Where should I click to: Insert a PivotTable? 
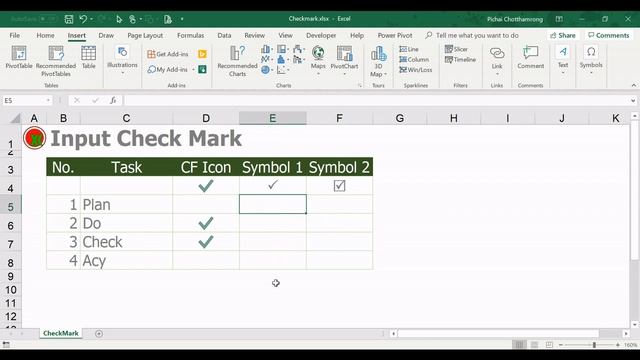pyautogui.click(x=19, y=58)
